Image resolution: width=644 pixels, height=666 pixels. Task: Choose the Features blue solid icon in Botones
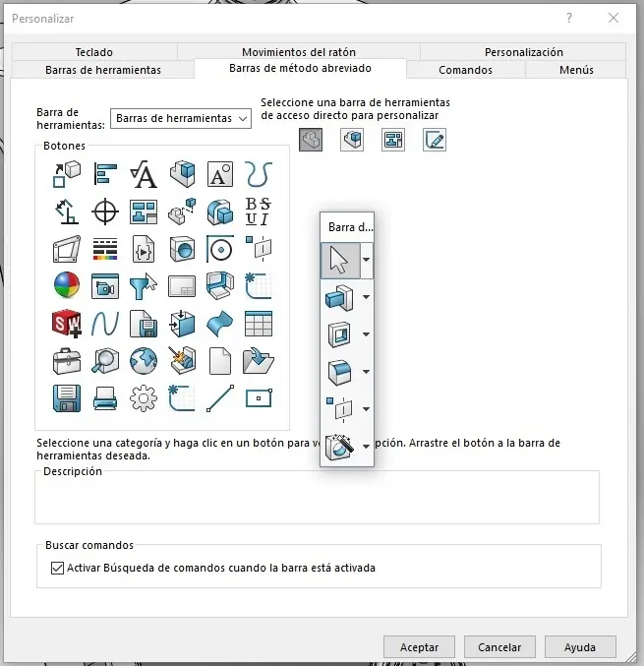(220, 212)
